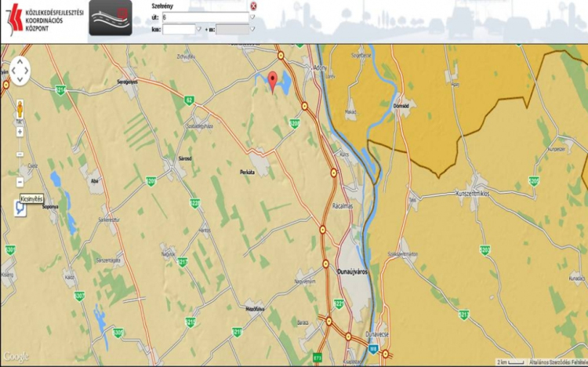Expand the m field dropdown arrow
Viewport: 588px width, 367px height.
pyautogui.click(x=252, y=29)
